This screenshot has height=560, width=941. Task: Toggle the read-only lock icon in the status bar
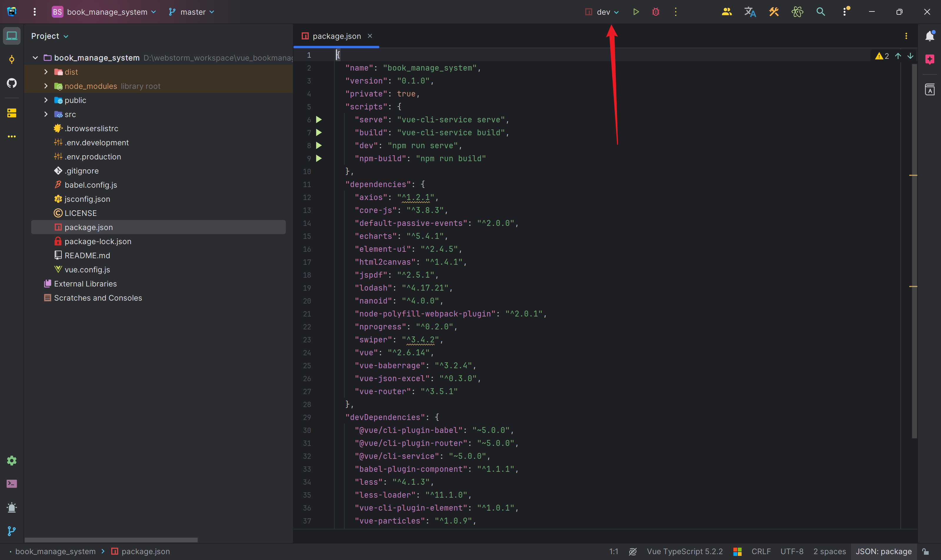coord(925,551)
